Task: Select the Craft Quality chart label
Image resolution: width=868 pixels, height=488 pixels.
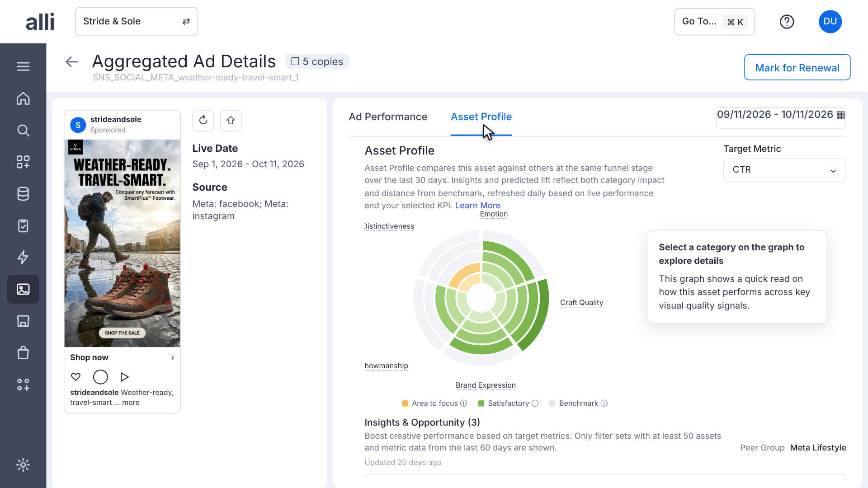Action: click(x=581, y=302)
